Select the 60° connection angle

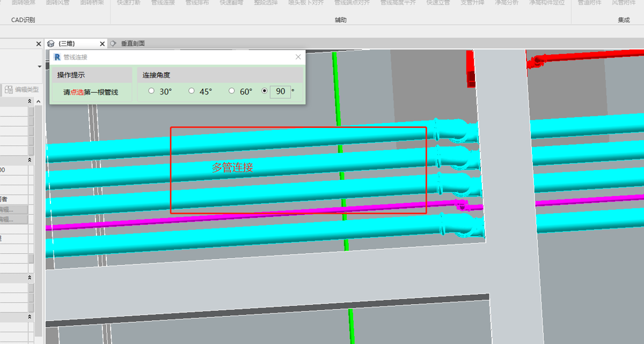coord(232,91)
